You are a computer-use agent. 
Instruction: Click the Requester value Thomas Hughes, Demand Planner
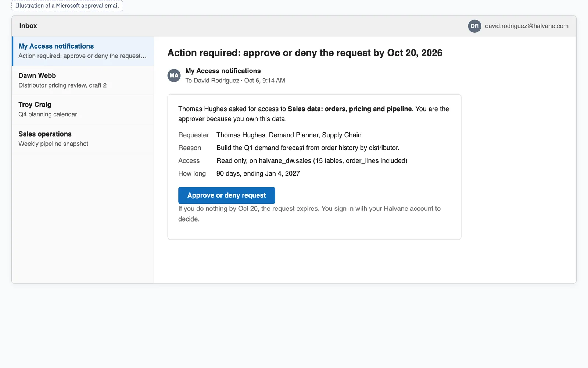tap(289, 135)
